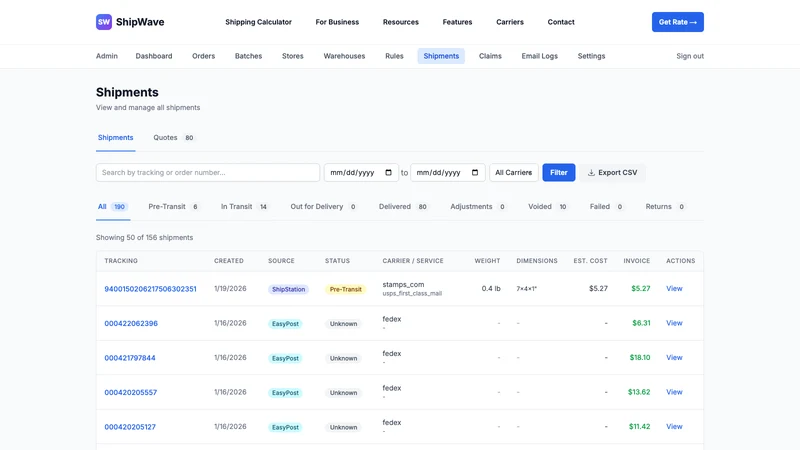Click the start date mm/dd/yyyy field
Viewport: 800px width, 450px height.
click(x=361, y=172)
